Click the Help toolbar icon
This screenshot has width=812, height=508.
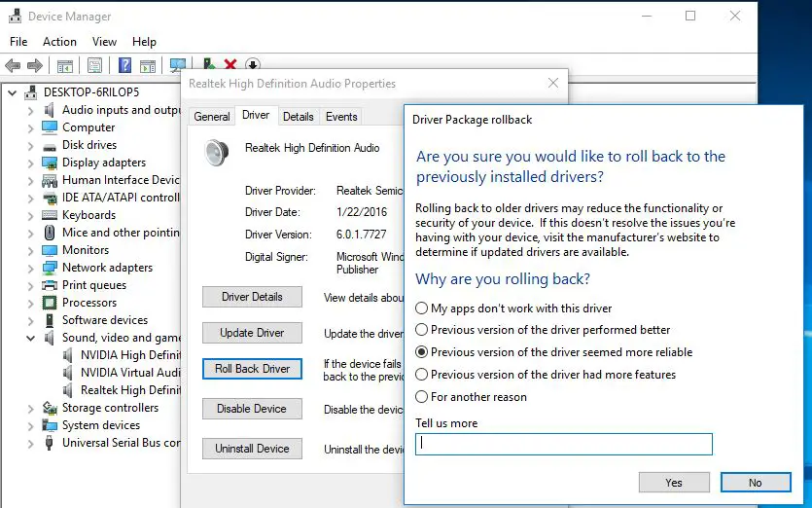[x=124, y=66]
